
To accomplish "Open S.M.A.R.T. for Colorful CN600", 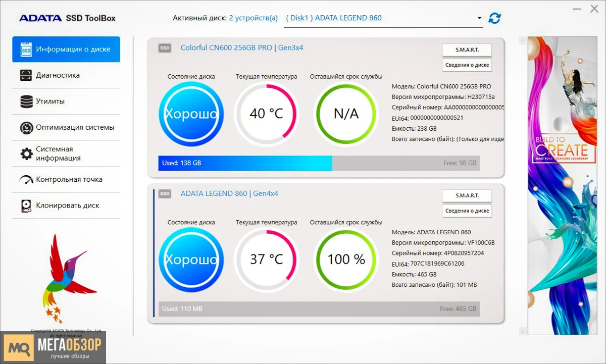I will 467,50.
